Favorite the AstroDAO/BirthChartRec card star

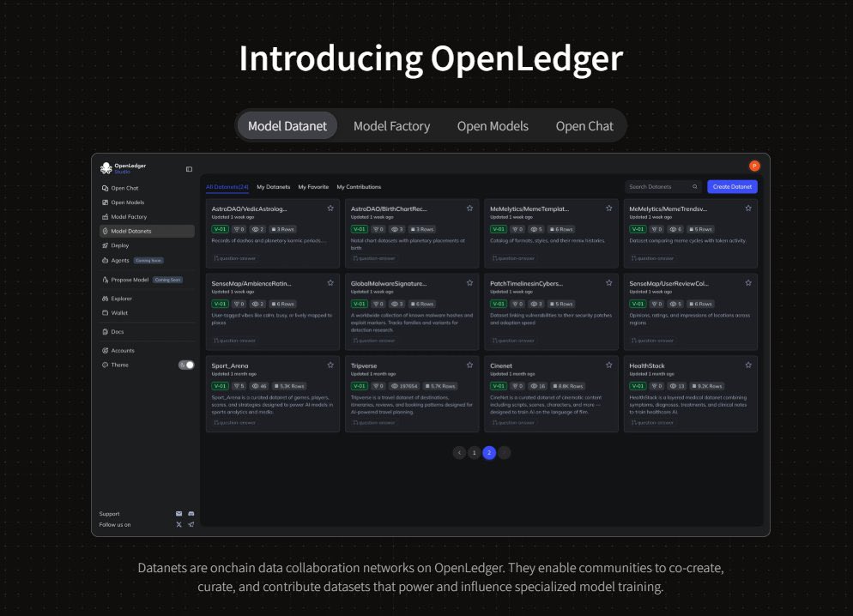coord(469,208)
